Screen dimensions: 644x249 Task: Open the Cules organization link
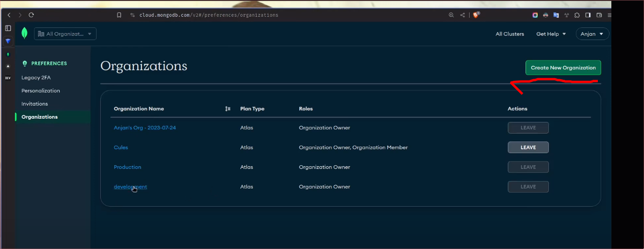121,148
